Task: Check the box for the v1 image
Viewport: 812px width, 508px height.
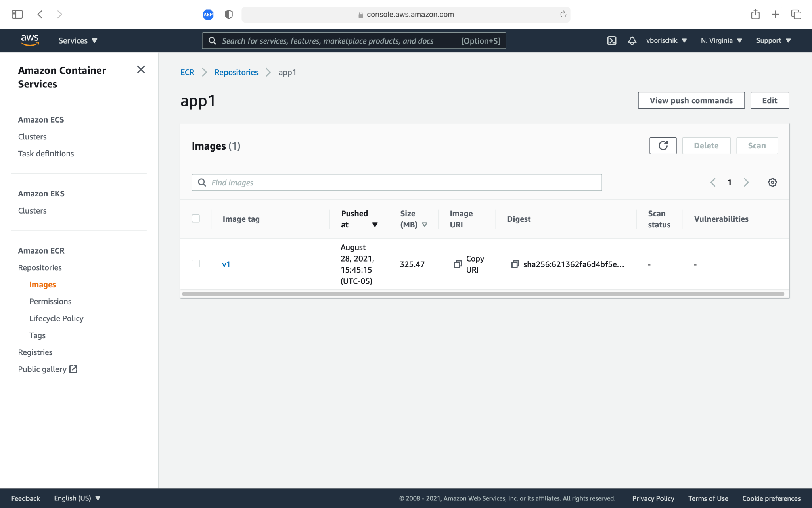Action: point(195,264)
